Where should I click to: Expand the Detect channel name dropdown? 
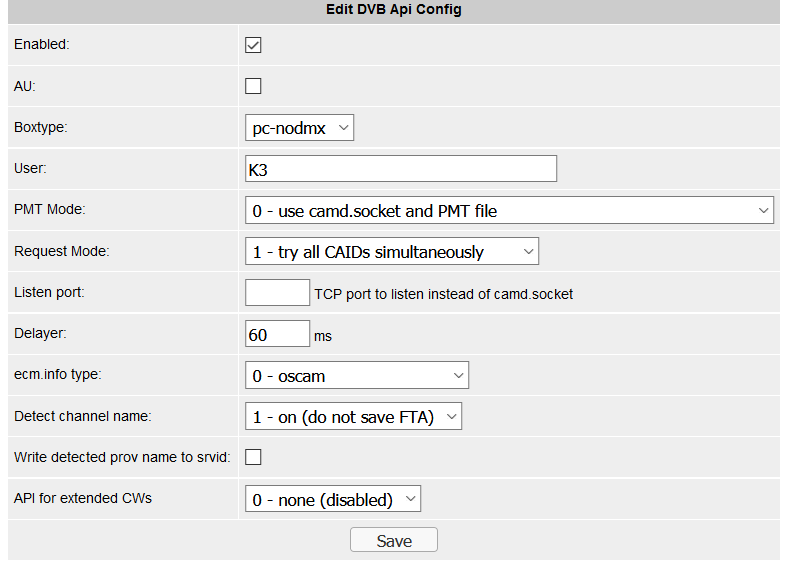353,417
